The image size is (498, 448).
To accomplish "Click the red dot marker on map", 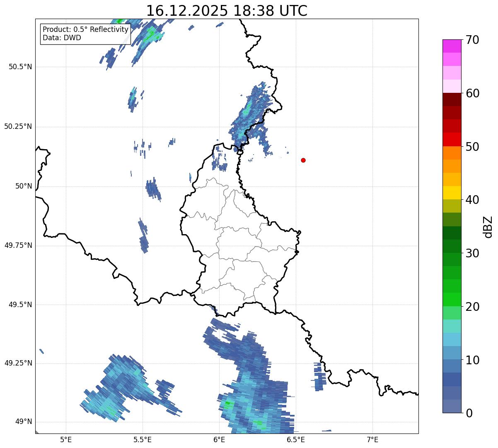I will [x=303, y=160].
